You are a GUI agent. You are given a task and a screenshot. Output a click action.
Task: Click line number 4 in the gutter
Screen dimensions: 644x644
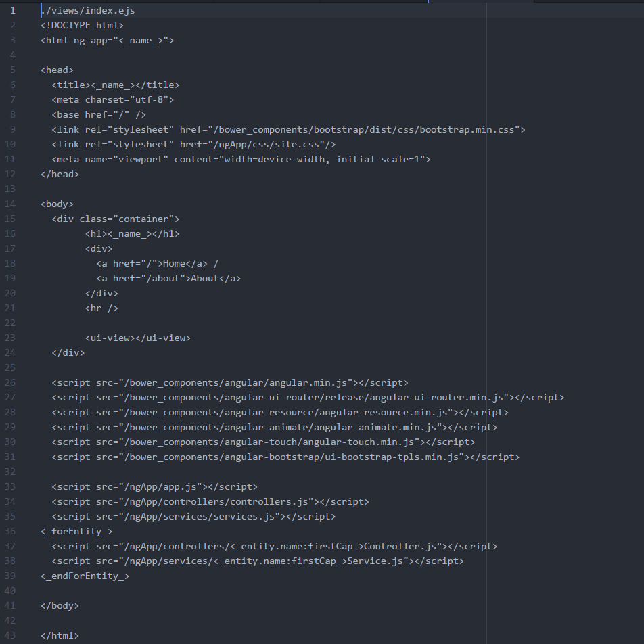click(x=13, y=55)
